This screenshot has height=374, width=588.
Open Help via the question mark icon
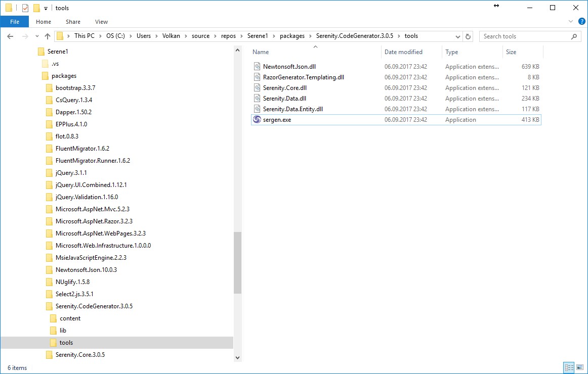(582, 22)
